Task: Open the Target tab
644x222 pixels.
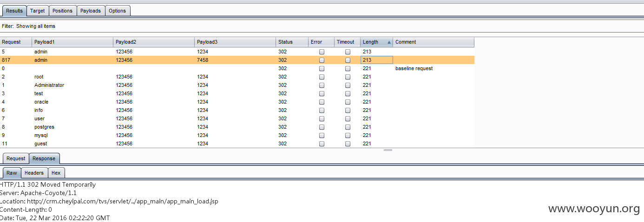Action: point(38,11)
